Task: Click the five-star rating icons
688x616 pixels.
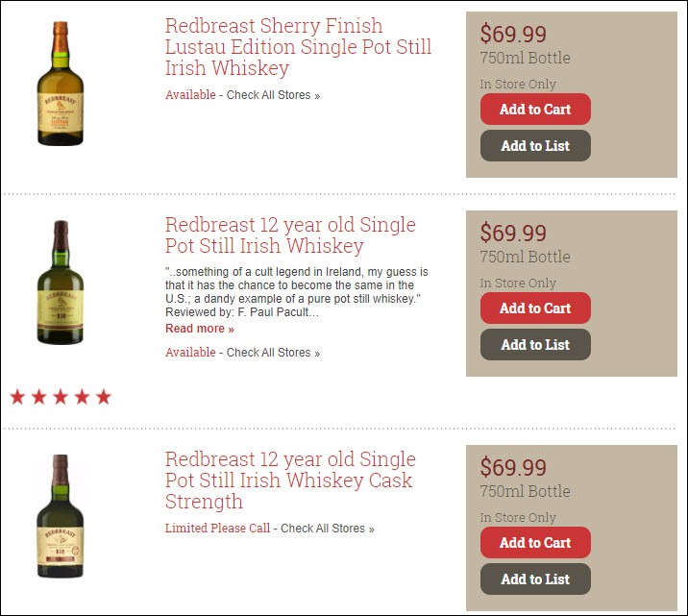Action: [61, 397]
